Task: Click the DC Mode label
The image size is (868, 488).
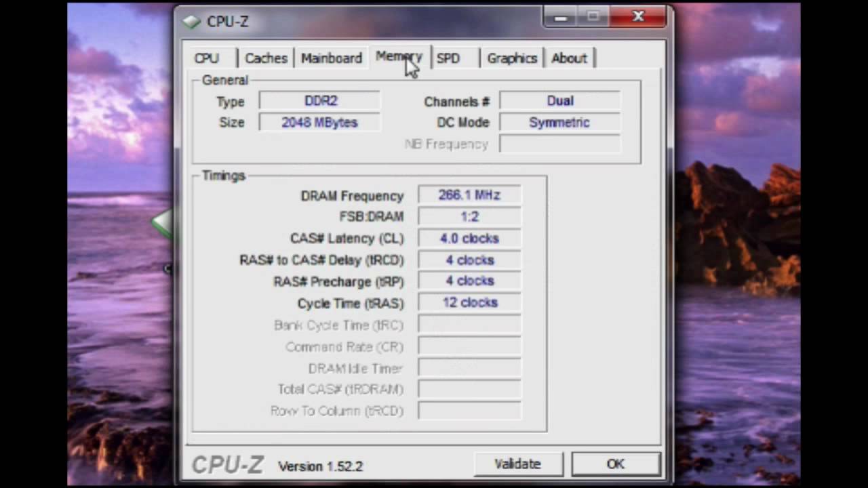Action: 463,123
